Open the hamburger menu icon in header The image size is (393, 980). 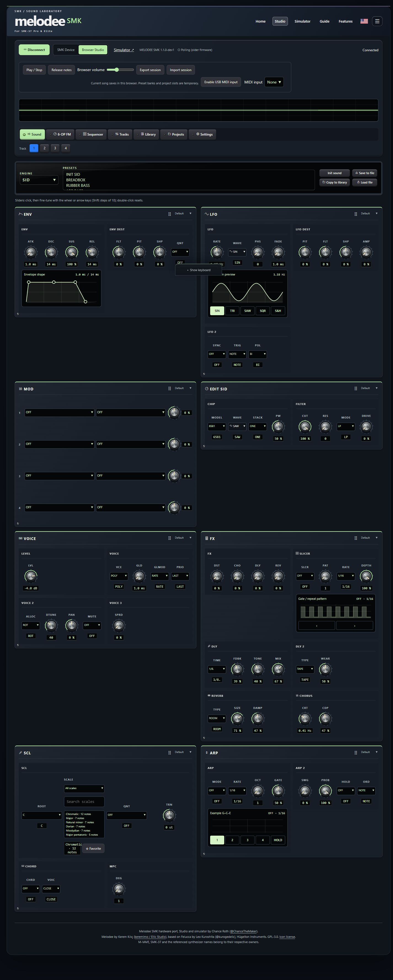coord(377,21)
